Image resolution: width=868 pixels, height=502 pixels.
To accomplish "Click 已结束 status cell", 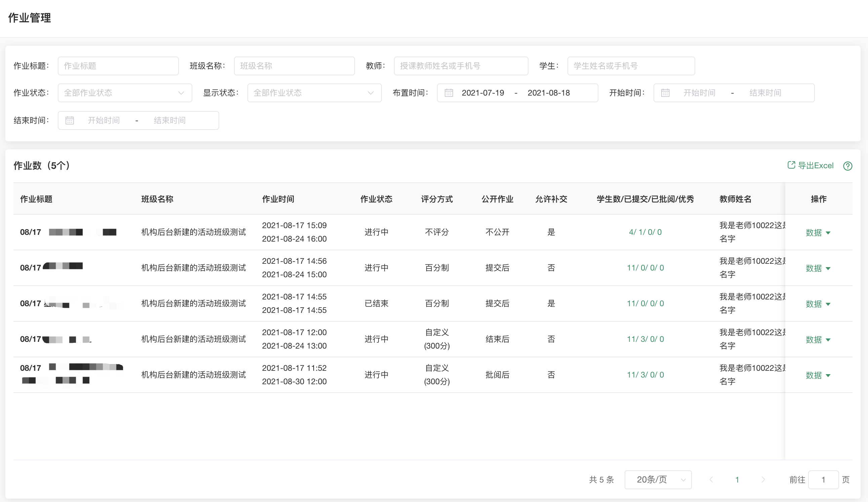I will [376, 303].
